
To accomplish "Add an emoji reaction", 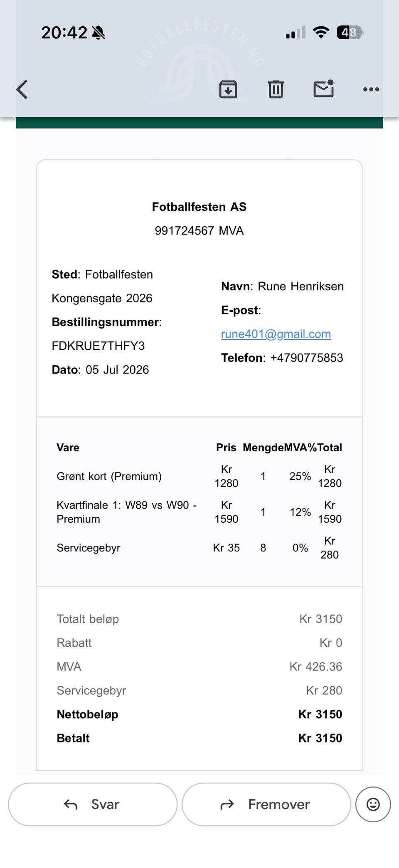I will click(x=373, y=804).
